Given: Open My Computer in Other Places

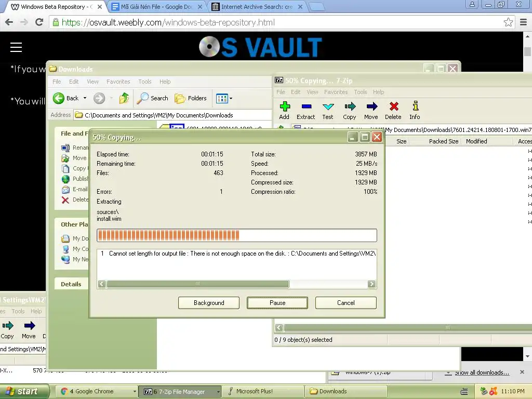Looking at the screenshot, I should pyautogui.click(x=75, y=249).
